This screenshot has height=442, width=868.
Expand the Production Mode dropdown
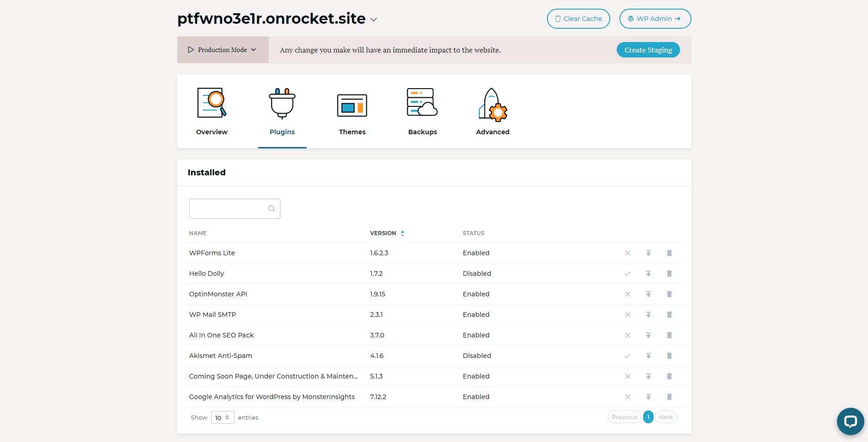pyautogui.click(x=223, y=50)
